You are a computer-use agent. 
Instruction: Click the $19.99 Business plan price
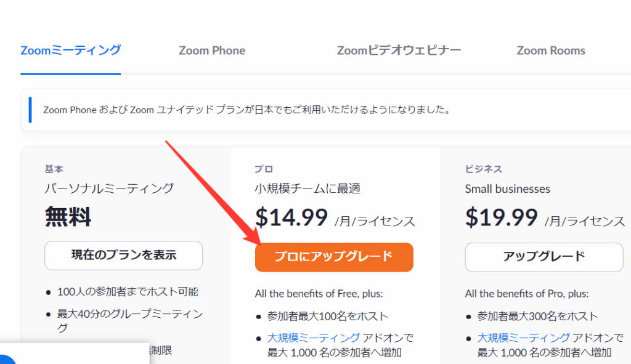tap(501, 217)
